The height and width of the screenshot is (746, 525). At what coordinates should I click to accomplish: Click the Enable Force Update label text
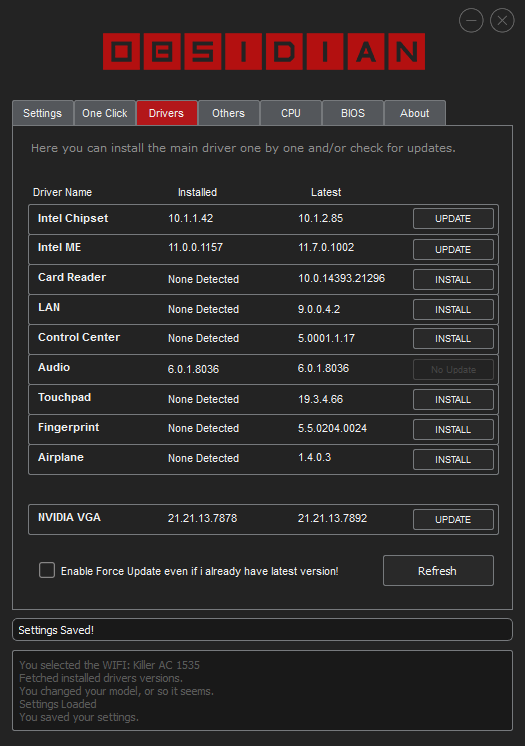[199, 571]
